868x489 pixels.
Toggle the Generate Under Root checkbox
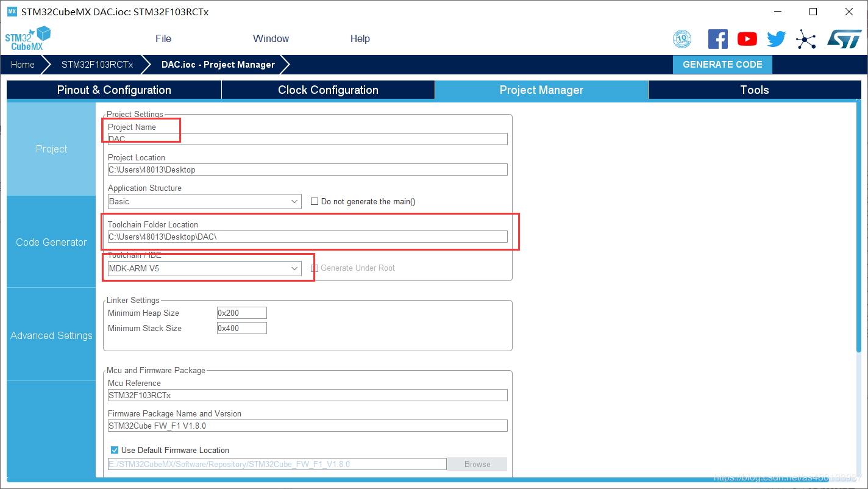pyautogui.click(x=315, y=268)
